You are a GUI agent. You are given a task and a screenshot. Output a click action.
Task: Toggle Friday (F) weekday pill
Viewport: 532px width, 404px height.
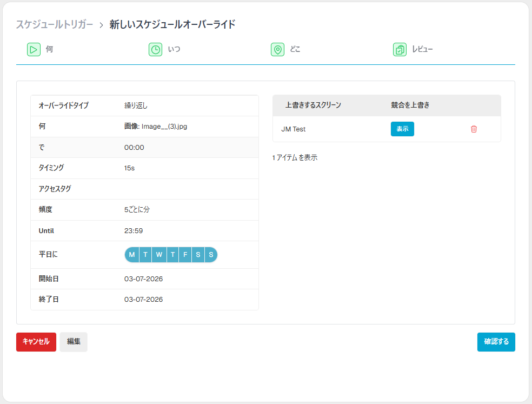185,255
